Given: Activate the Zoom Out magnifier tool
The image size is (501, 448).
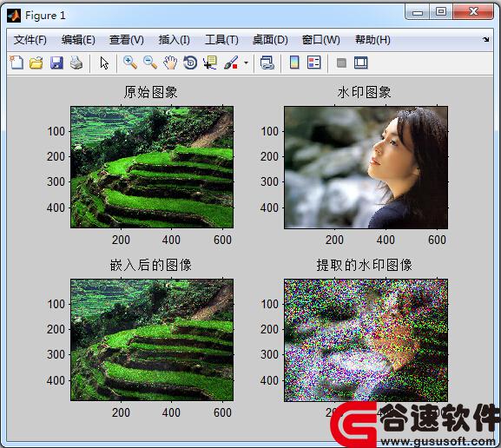Looking at the screenshot, I should tap(150, 63).
